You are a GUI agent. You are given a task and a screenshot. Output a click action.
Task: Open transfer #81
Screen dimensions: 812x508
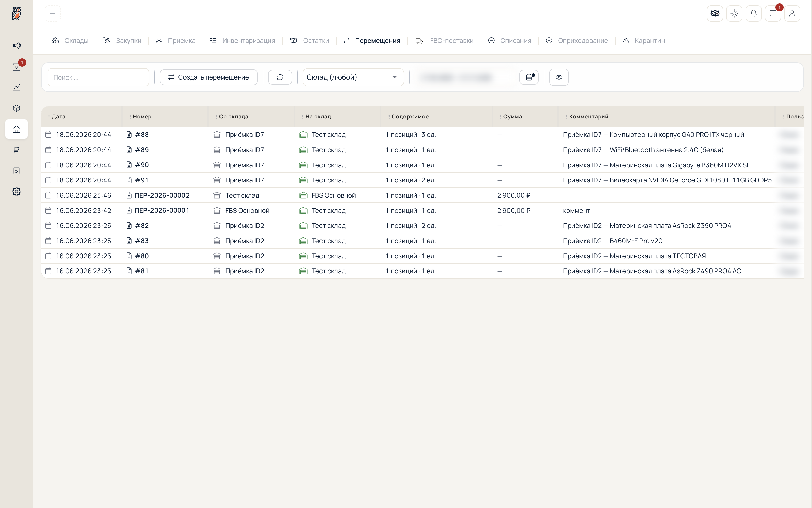click(x=142, y=271)
